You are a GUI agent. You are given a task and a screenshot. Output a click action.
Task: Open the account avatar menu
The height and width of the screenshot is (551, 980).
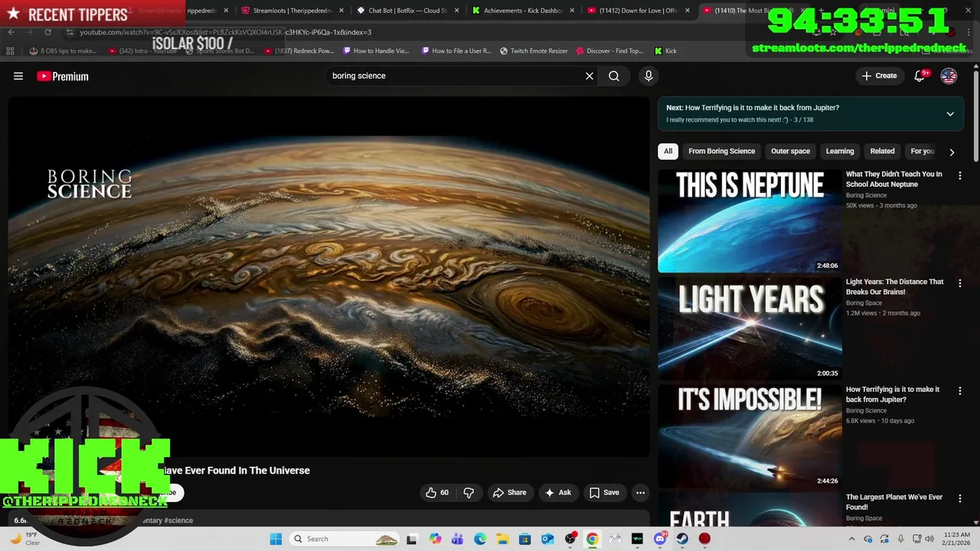pos(949,76)
